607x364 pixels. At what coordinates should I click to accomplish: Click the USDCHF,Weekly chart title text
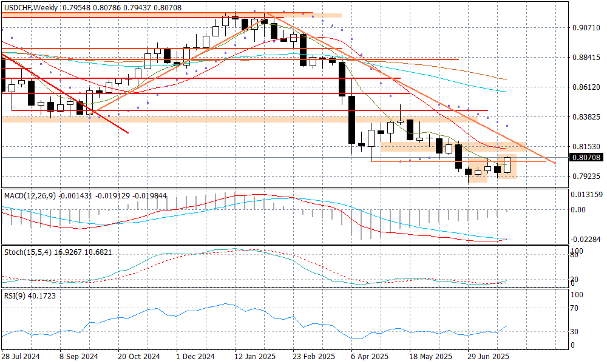(30, 7)
